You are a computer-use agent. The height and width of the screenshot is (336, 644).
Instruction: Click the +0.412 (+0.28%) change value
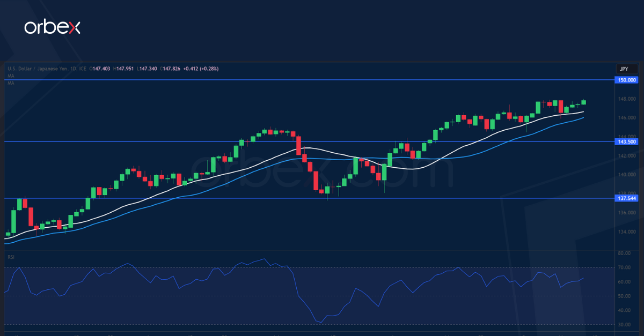click(201, 69)
